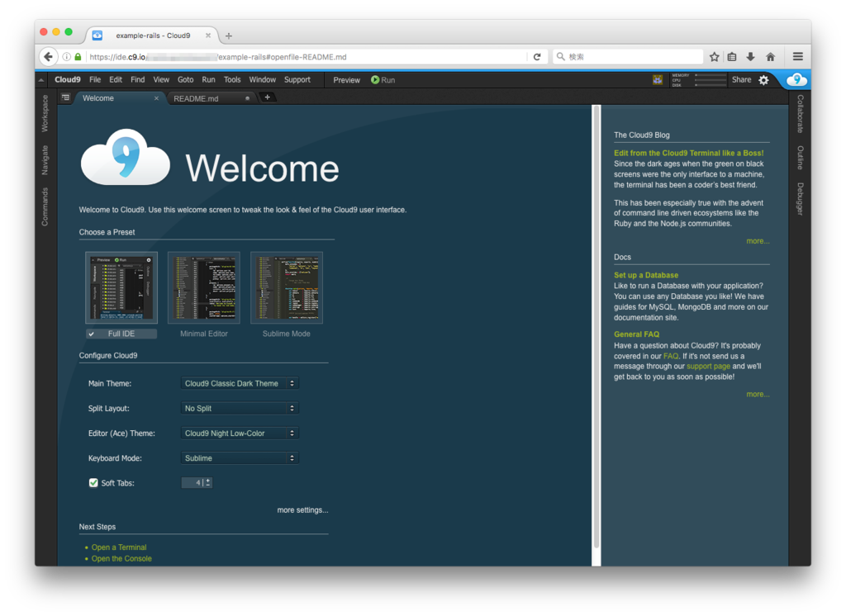Click the README.md unsaved dot indicator
This screenshot has width=846, height=616.
pos(247,98)
